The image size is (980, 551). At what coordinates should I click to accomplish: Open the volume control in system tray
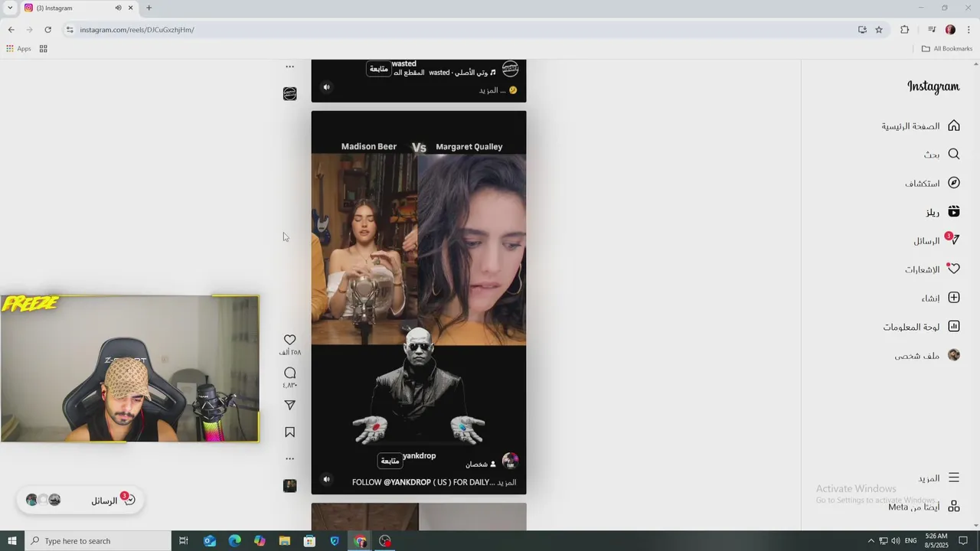[x=895, y=541]
